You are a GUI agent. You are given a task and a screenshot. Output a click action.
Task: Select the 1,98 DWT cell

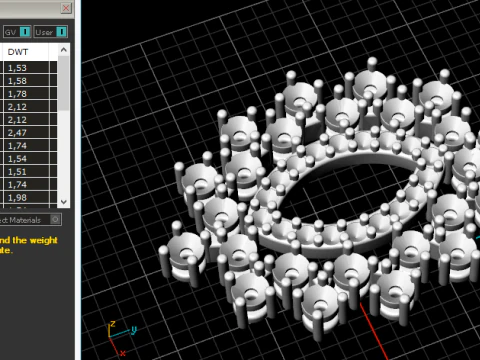[x=26, y=198]
